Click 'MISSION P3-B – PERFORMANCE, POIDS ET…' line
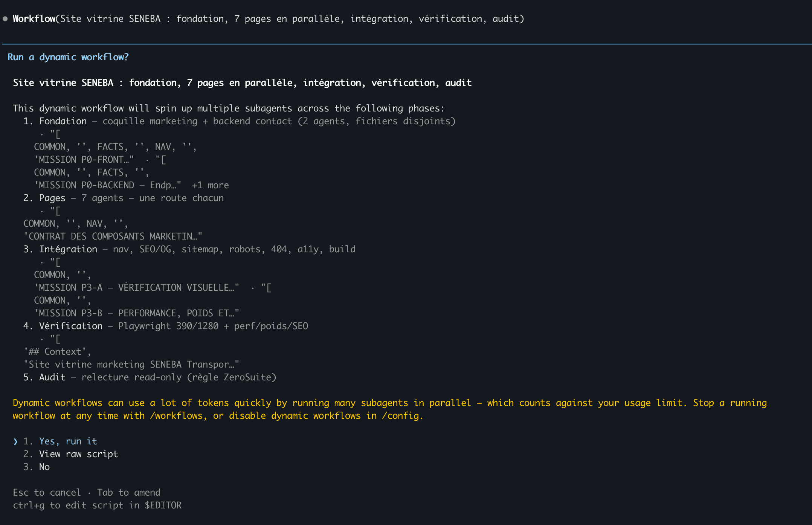This screenshot has height=525, width=812. [x=137, y=313]
